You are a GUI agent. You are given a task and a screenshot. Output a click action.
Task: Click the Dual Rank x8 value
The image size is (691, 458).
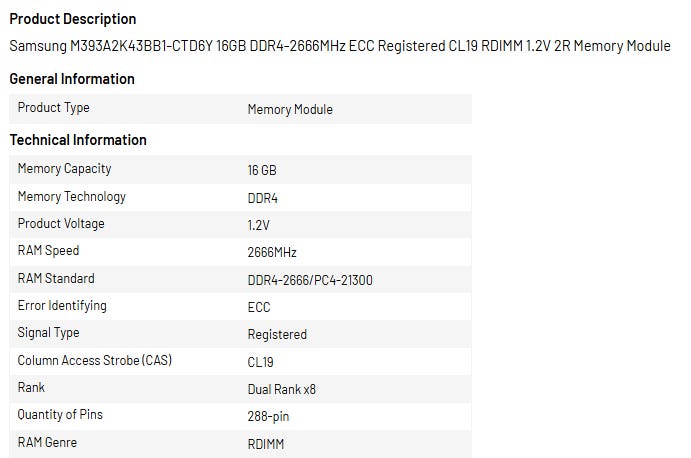(x=282, y=389)
